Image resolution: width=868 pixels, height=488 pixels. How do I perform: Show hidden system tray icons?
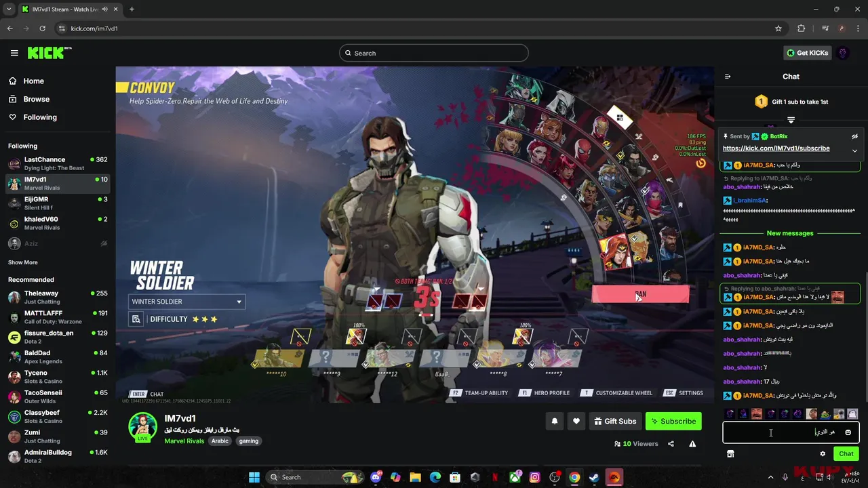[770, 477]
